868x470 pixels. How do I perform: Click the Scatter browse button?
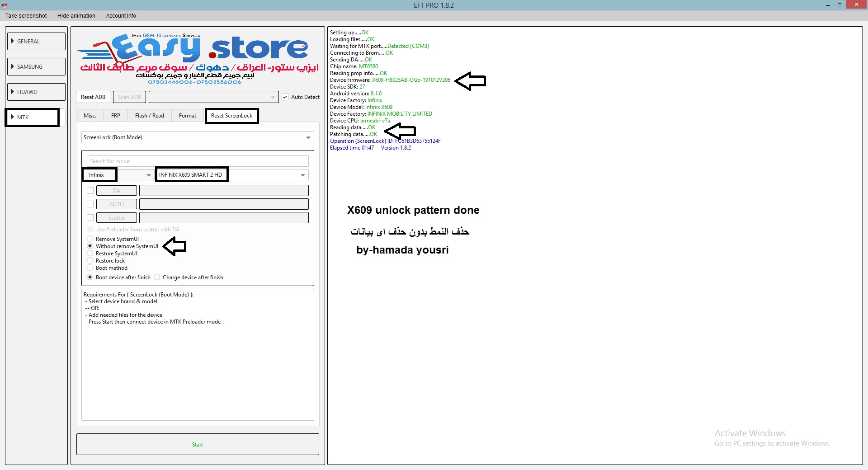coord(117,218)
